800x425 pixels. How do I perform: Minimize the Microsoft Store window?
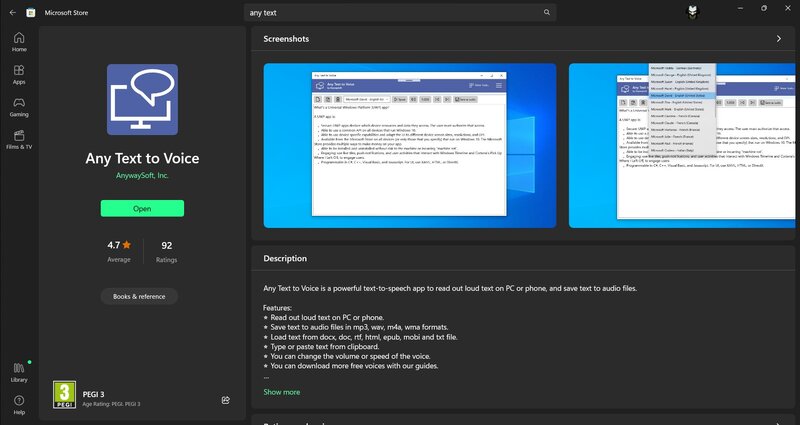click(x=740, y=9)
